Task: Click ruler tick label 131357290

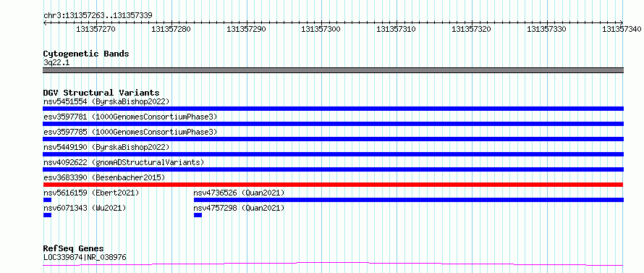Action: (x=246, y=29)
